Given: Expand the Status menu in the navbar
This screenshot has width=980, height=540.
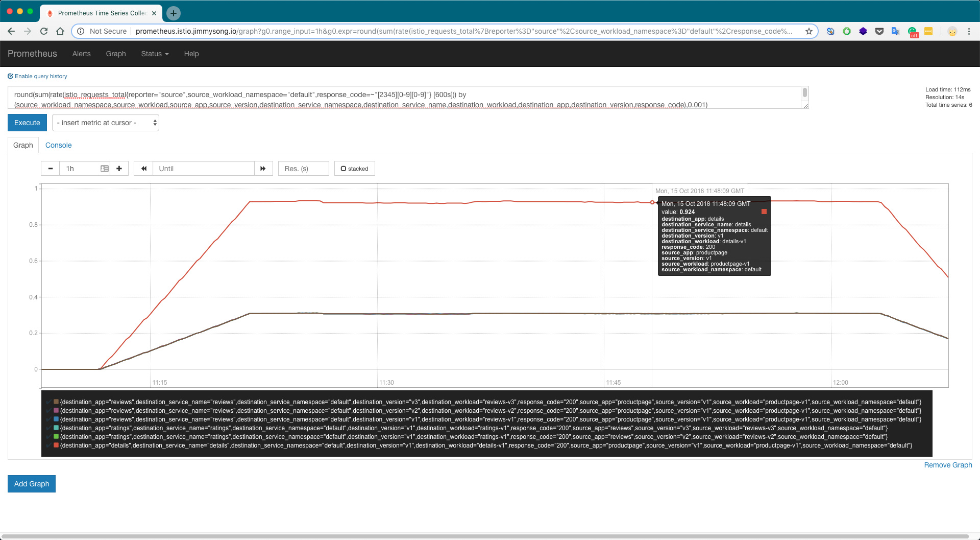Looking at the screenshot, I should pos(155,54).
